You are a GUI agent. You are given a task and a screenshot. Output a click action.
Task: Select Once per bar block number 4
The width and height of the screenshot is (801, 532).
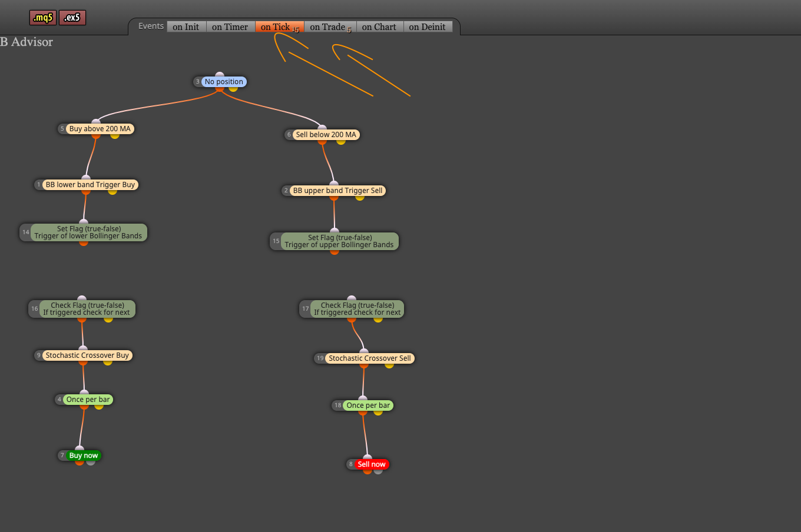coord(88,400)
